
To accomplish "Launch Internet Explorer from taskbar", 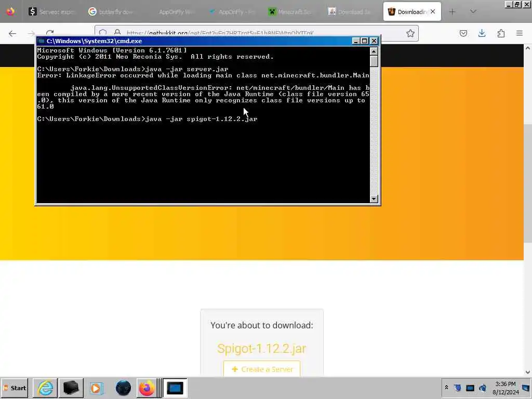I will 45,388.
